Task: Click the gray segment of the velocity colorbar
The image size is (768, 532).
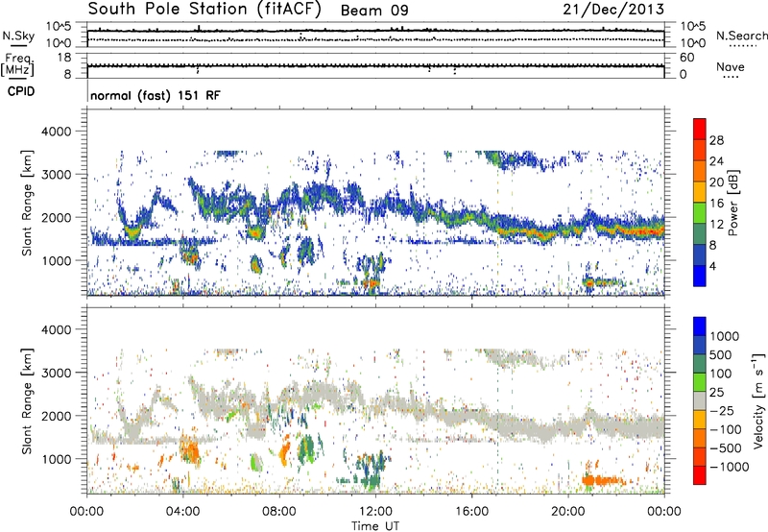Action: coord(700,400)
